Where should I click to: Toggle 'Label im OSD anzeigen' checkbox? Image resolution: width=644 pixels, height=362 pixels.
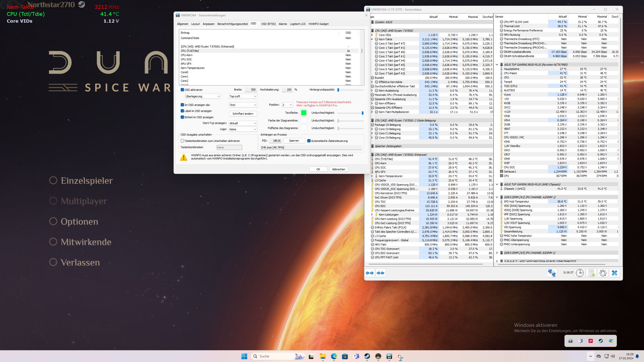(x=182, y=111)
